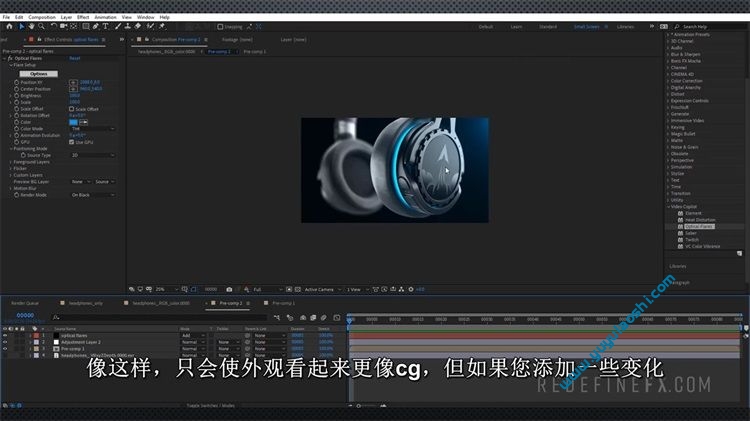The width and height of the screenshot is (750, 421).
Task: Select the Pen tool
Action: click(96, 27)
